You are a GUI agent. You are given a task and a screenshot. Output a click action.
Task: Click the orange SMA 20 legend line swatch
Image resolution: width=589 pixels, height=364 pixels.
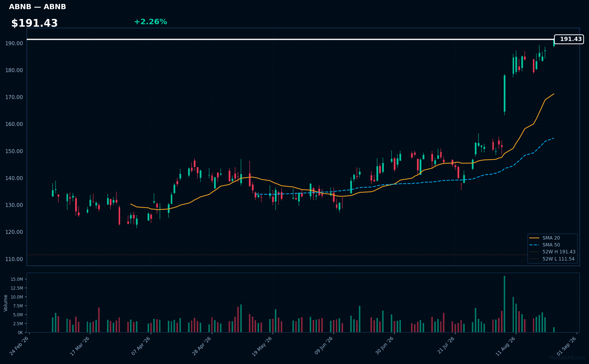pyautogui.click(x=534, y=238)
